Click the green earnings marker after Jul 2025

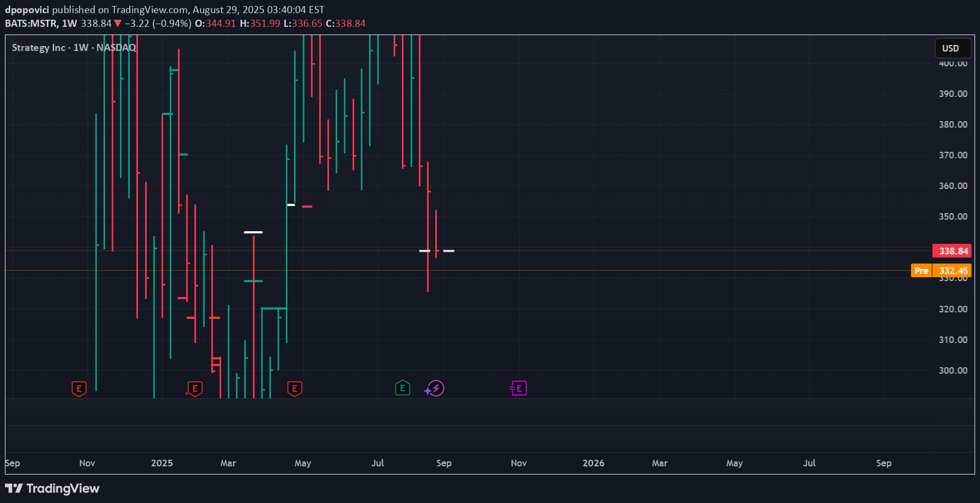tap(402, 388)
